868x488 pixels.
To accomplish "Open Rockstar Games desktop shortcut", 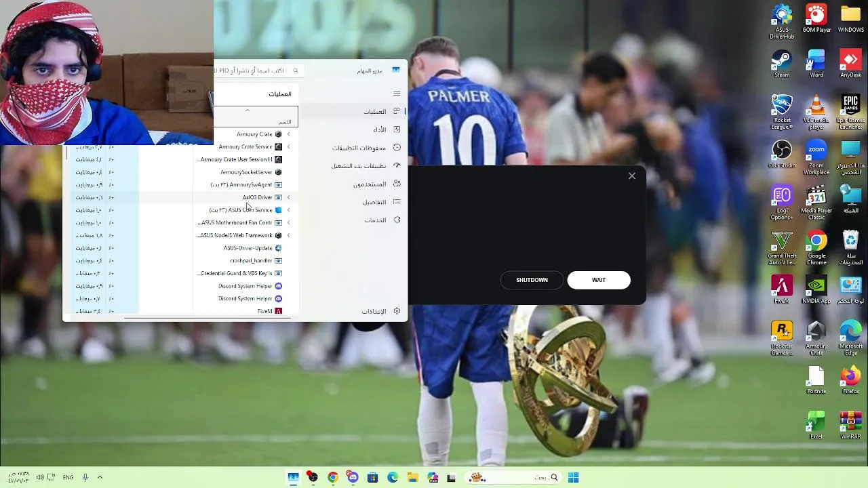I will (782, 339).
